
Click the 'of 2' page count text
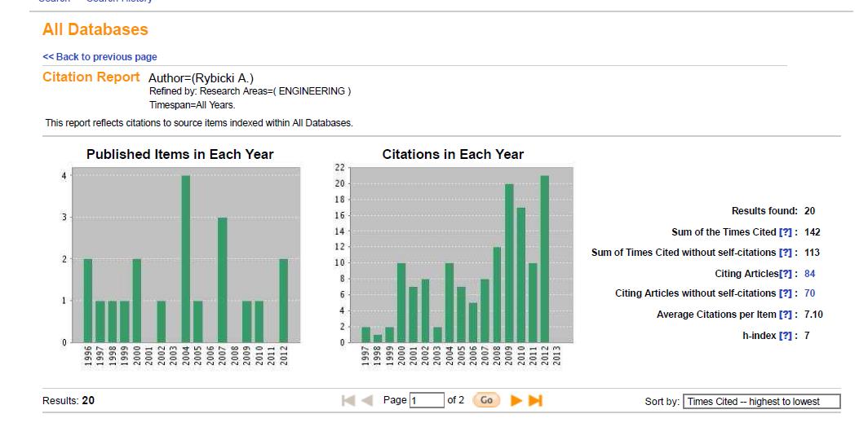click(455, 400)
